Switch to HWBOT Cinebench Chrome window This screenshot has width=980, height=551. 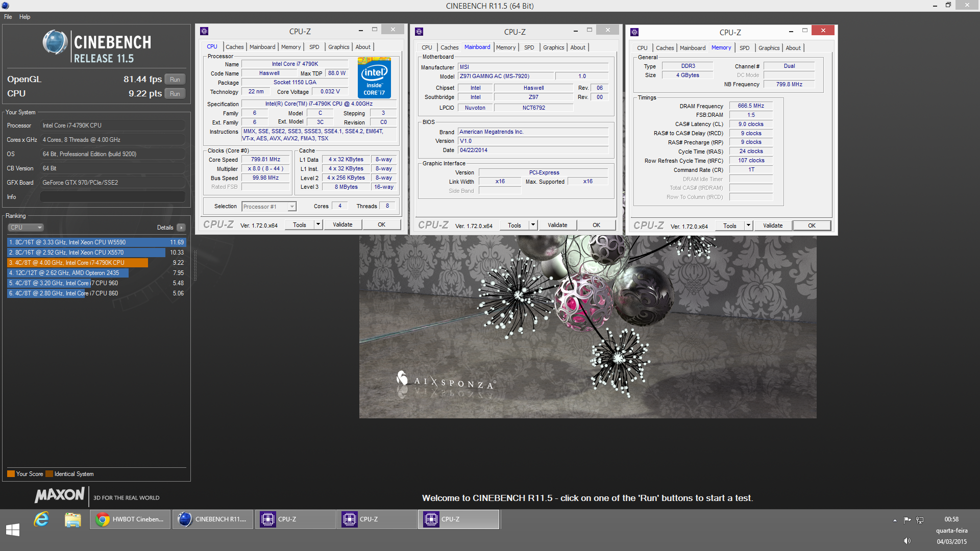pyautogui.click(x=130, y=519)
